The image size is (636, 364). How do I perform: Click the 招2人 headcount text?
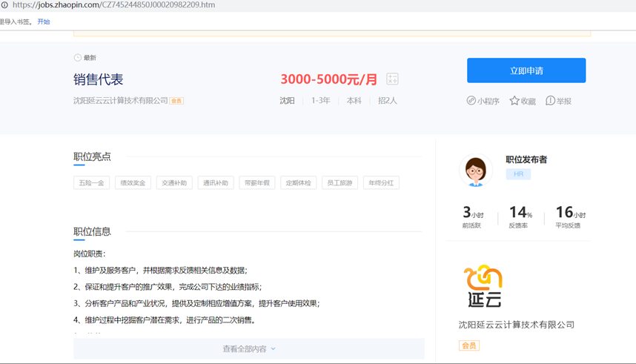pos(388,101)
